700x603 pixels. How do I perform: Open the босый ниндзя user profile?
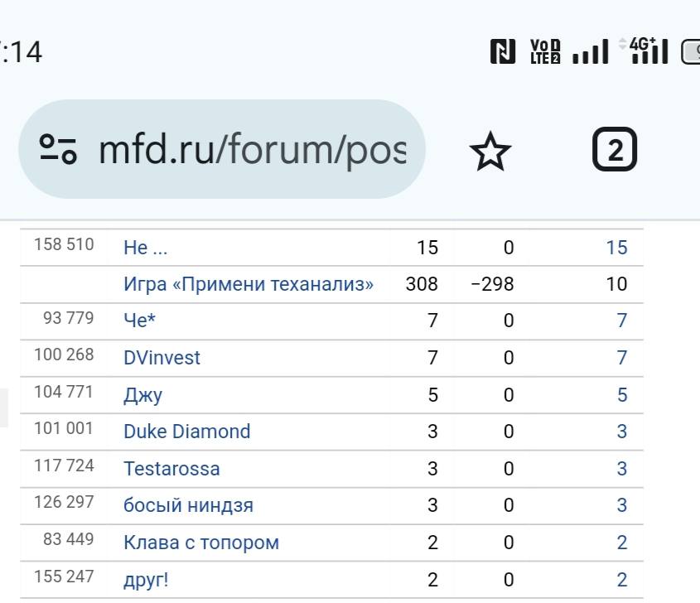point(188,505)
